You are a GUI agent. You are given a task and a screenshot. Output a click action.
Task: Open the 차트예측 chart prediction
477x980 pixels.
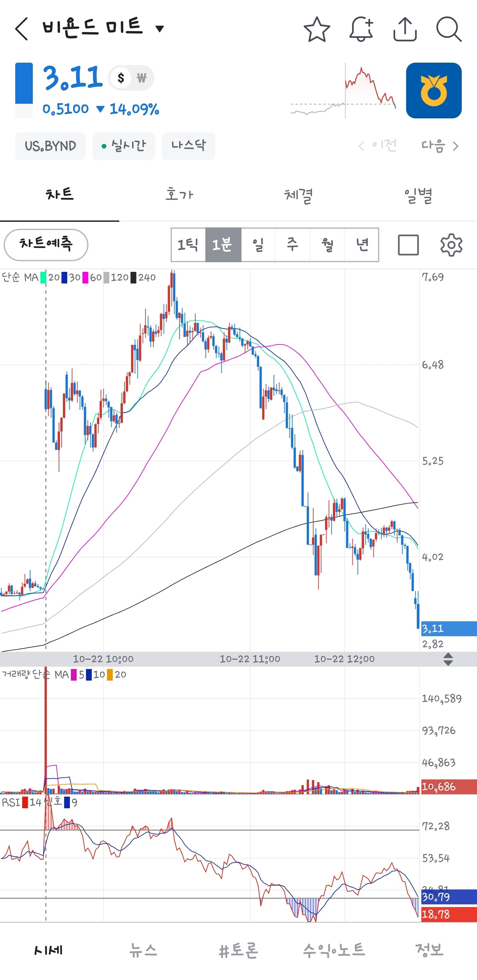[x=46, y=245]
